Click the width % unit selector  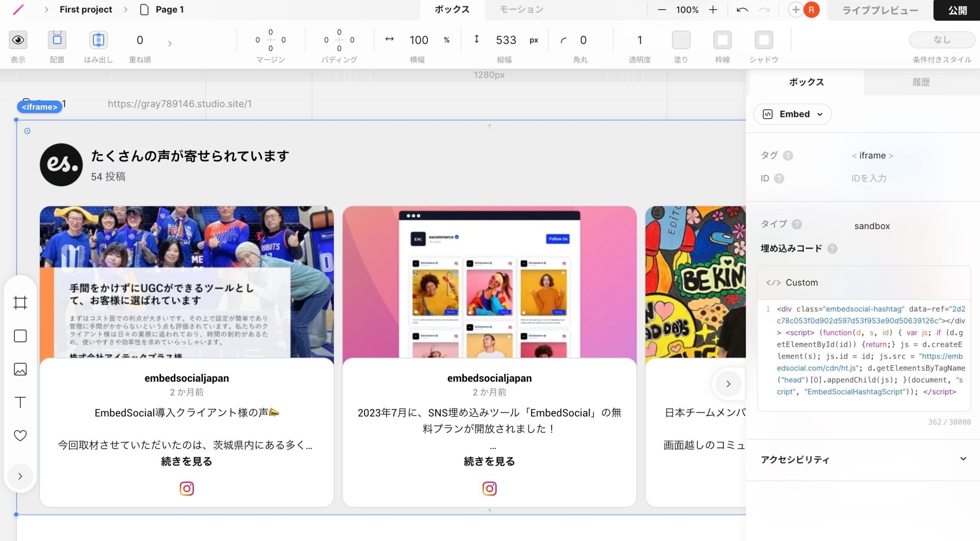point(446,40)
